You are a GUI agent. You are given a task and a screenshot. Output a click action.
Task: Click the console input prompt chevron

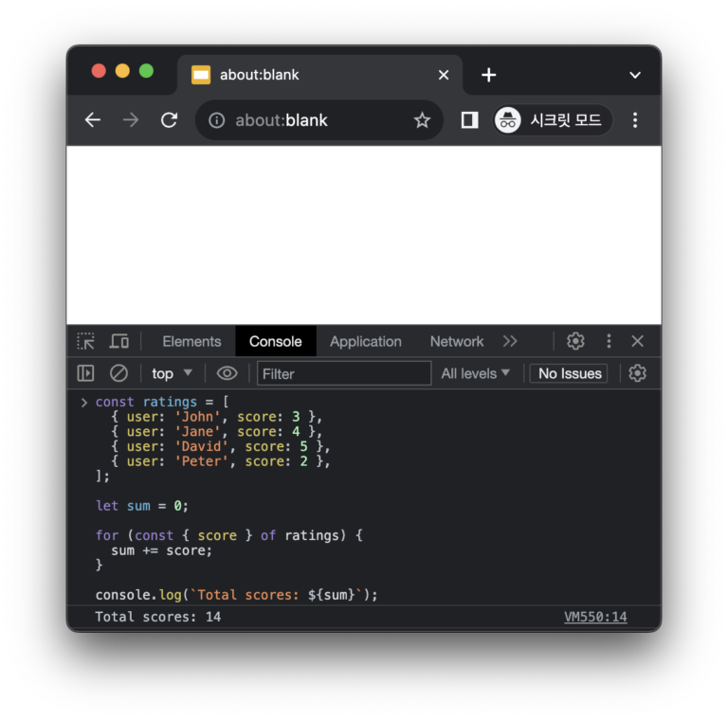pyautogui.click(x=84, y=403)
